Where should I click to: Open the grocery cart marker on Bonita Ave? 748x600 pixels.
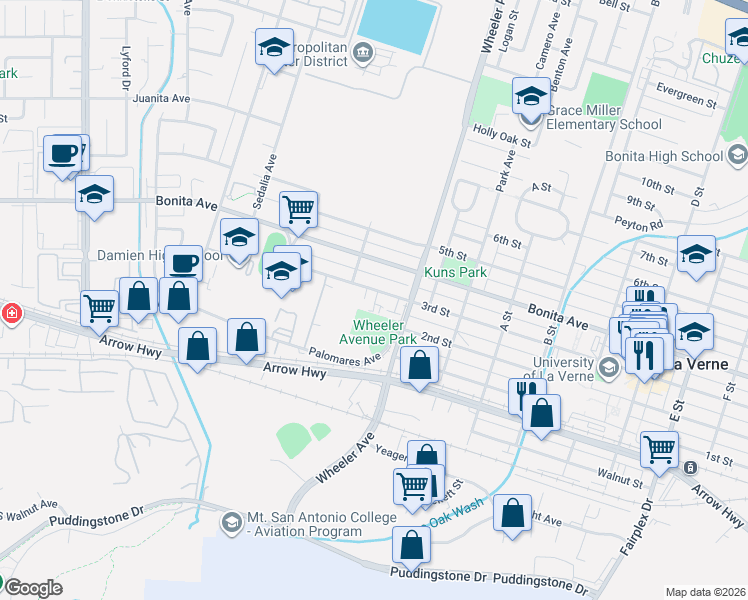pos(298,210)
